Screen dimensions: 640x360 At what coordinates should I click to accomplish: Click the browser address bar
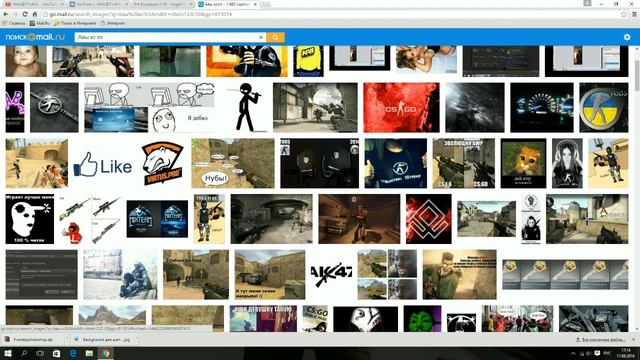[331, 14]
